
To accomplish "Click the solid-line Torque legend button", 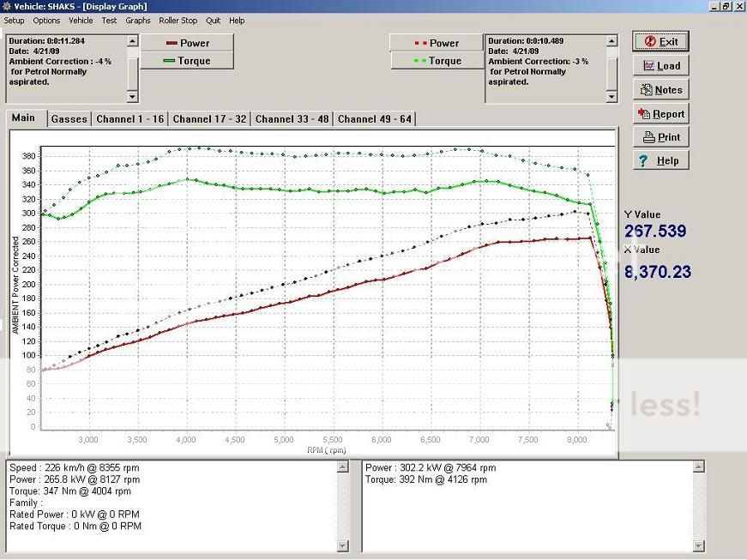I will (x=187, y=61).
